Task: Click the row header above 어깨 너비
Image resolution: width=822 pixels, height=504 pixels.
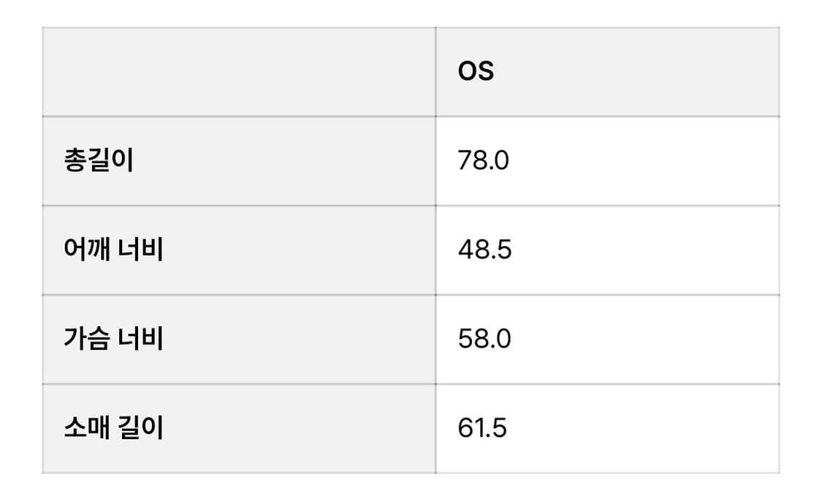Action: (99, 161)
